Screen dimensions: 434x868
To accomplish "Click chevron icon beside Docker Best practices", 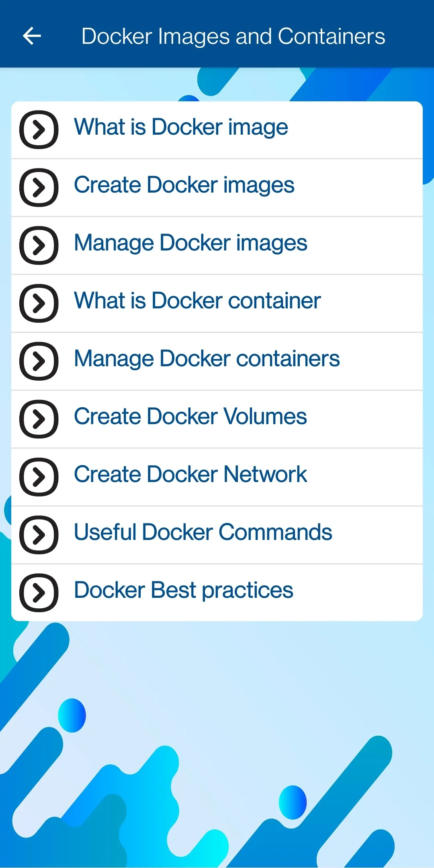I will (x=39, y=593).
